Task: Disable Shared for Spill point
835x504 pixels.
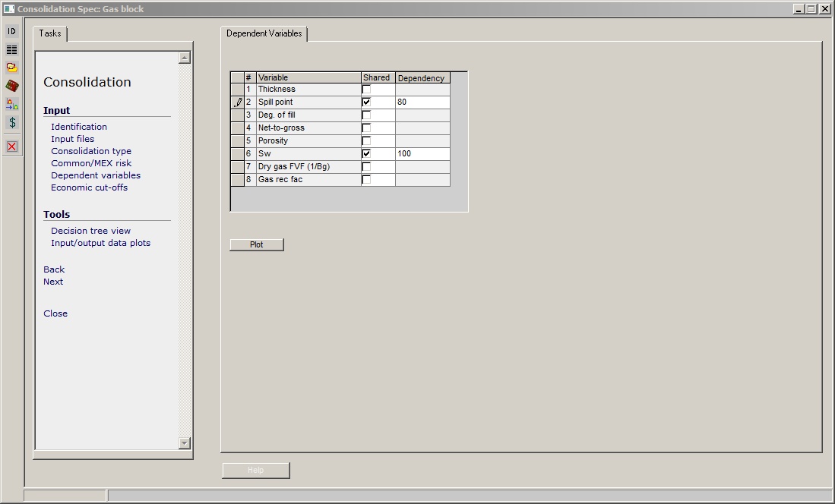Action: (x=366, y=102)
